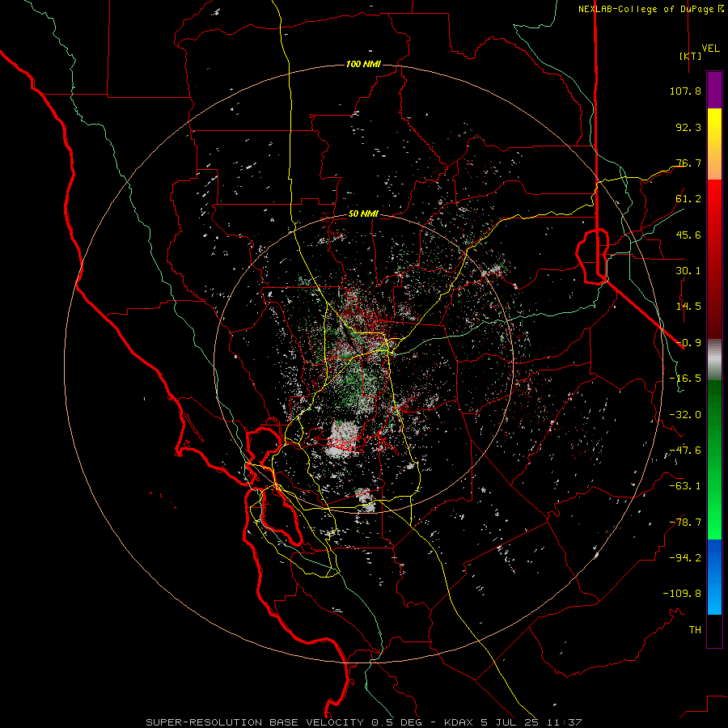Pick the black TH segment of color bar
The width and height of the screenshot is (728, 728).
pyautogui.click(x=714, y=631)
